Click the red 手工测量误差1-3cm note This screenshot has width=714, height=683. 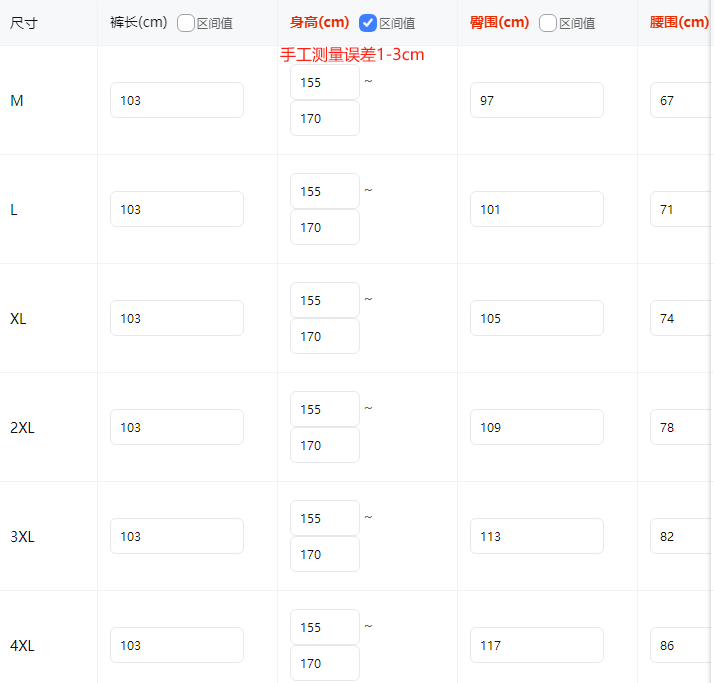[x=352, y=55]
